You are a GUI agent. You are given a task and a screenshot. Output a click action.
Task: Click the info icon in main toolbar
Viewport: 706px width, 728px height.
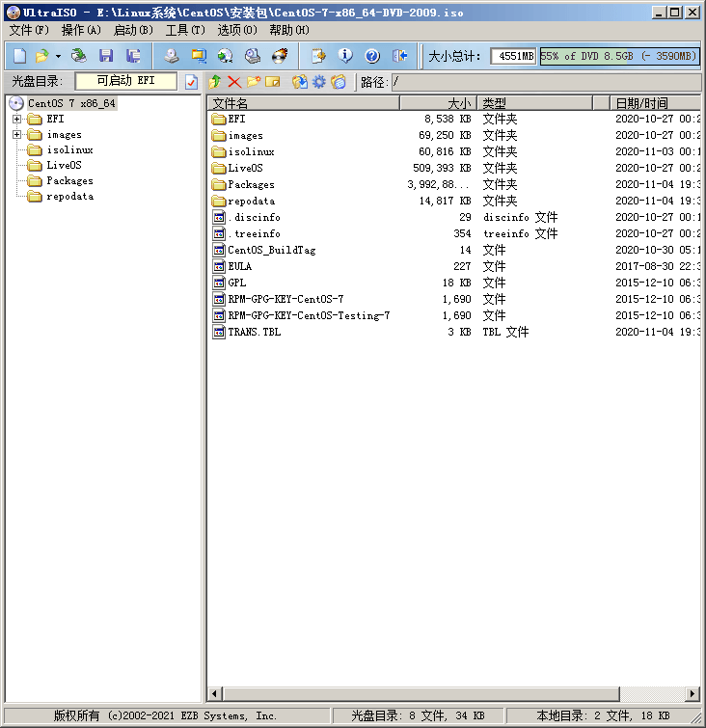pyautogui.click(x=345, y=56)
